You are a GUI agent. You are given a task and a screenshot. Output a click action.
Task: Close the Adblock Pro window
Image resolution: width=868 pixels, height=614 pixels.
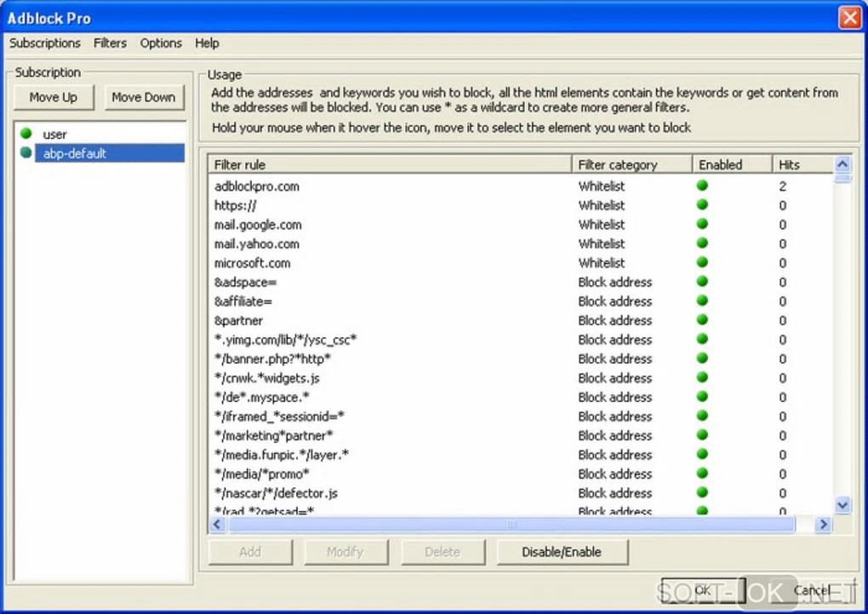[849, 17]
